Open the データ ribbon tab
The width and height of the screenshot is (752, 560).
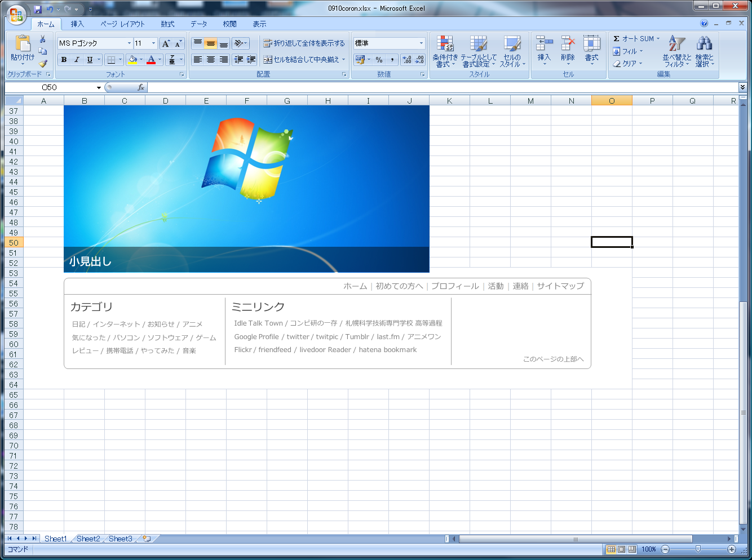(198, 24)
